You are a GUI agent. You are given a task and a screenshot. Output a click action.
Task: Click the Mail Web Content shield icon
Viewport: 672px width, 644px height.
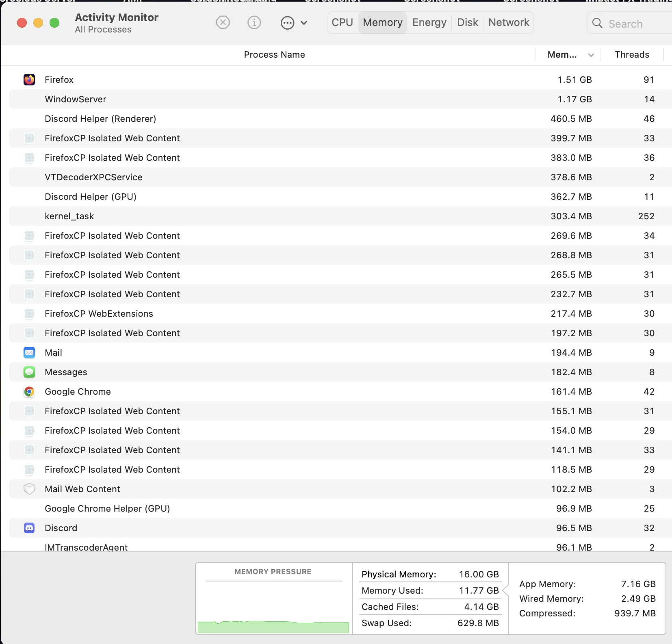[29, 489]
